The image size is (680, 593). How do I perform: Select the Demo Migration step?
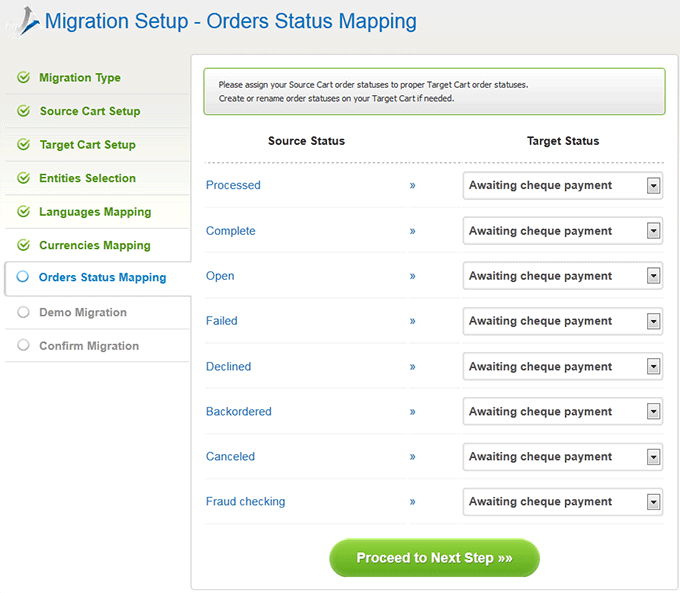83,312
